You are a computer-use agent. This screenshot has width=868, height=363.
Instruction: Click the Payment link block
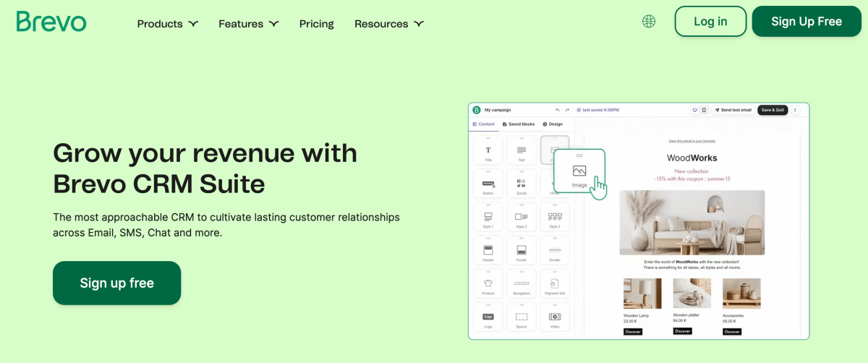tap(555, 286)
